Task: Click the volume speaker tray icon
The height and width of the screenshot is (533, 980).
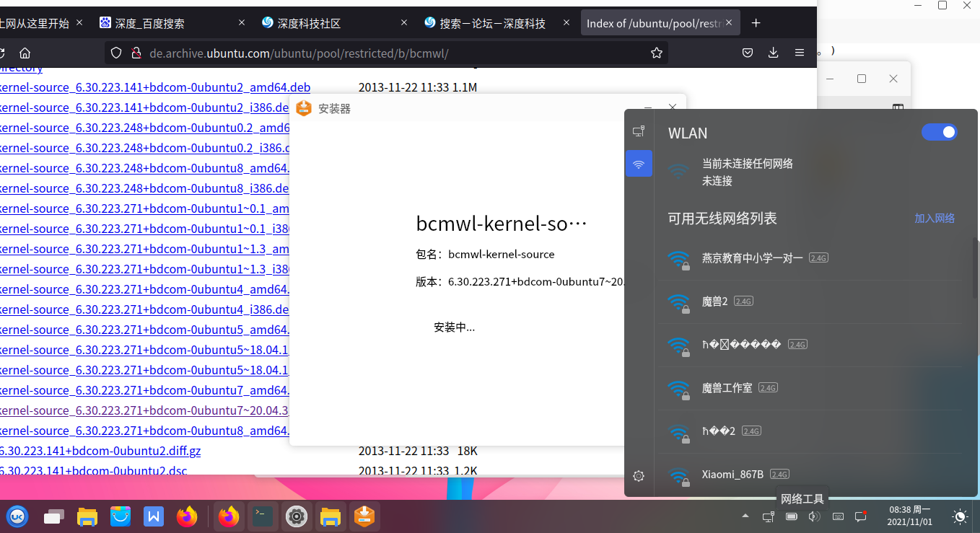Action: click(x=815, y=516)
